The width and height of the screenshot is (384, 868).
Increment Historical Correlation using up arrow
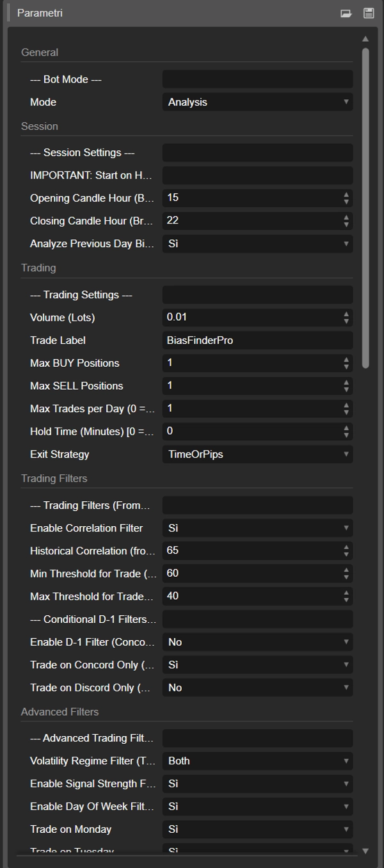point(345,547)
